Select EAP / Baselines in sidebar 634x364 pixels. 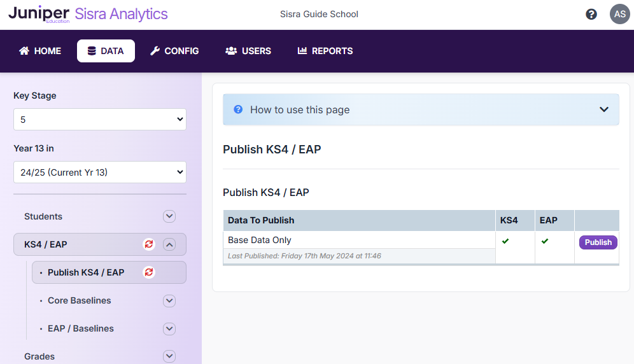(x=81, y=328)
